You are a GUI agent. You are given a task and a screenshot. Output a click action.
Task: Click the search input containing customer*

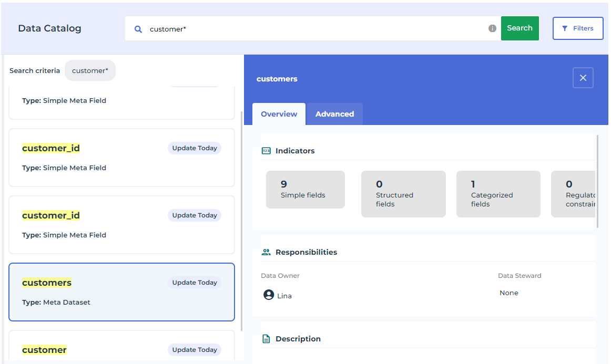(315, 29)
